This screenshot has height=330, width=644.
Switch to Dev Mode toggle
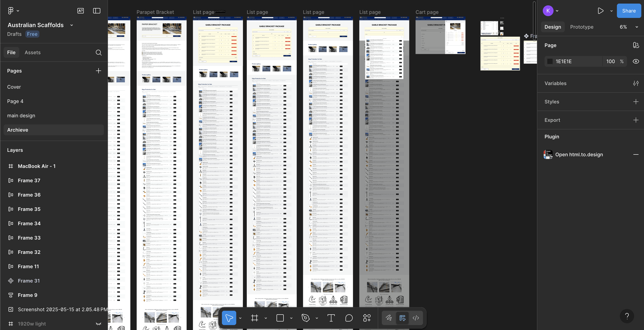coord(416,318)
